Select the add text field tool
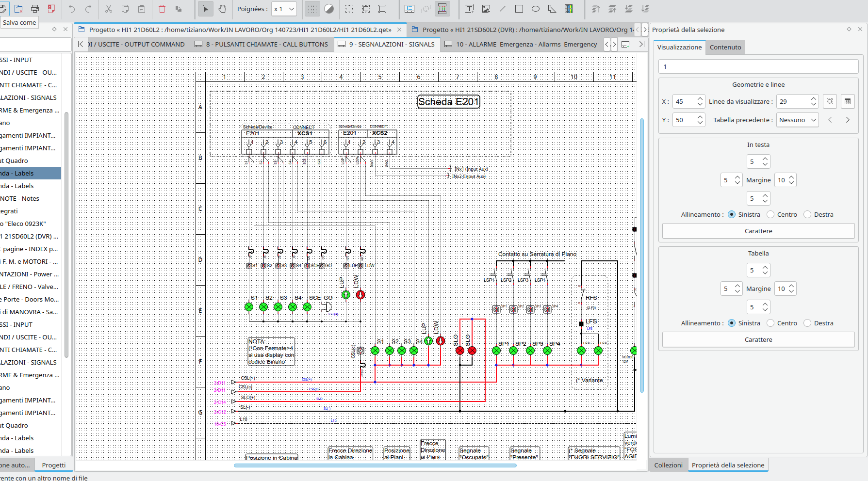 [469, 9]
